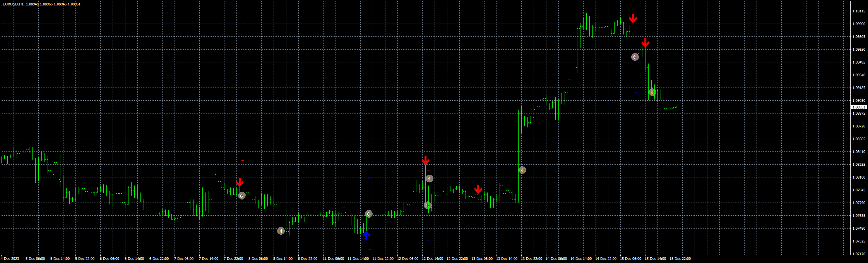Click the 15 Dec 22:00 time axis label
This screenshot has height=263, width=868.
click(680, 259)
